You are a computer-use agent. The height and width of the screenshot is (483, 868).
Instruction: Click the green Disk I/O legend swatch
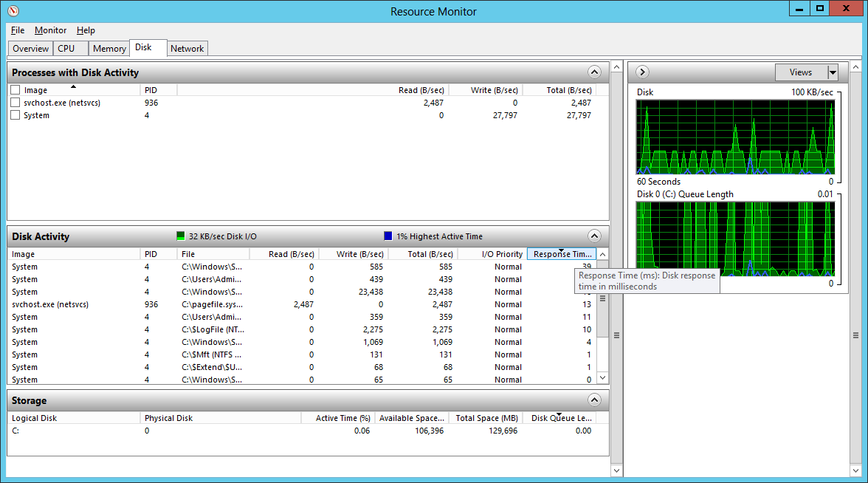(181, 236)
